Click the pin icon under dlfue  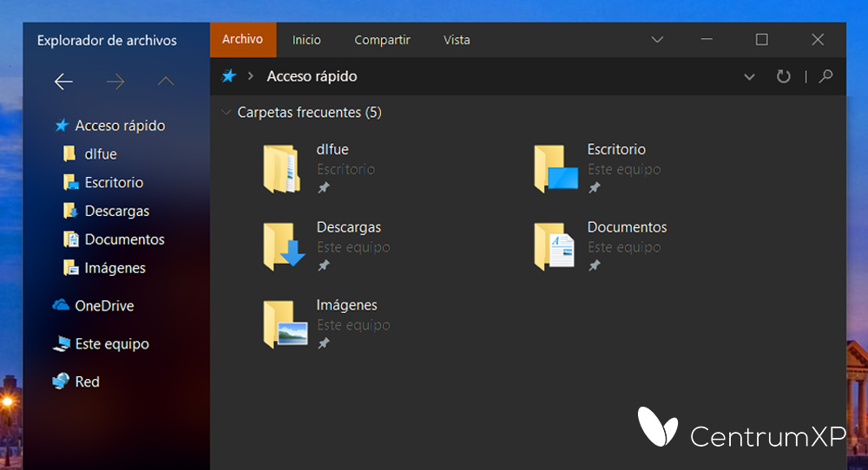324,188
